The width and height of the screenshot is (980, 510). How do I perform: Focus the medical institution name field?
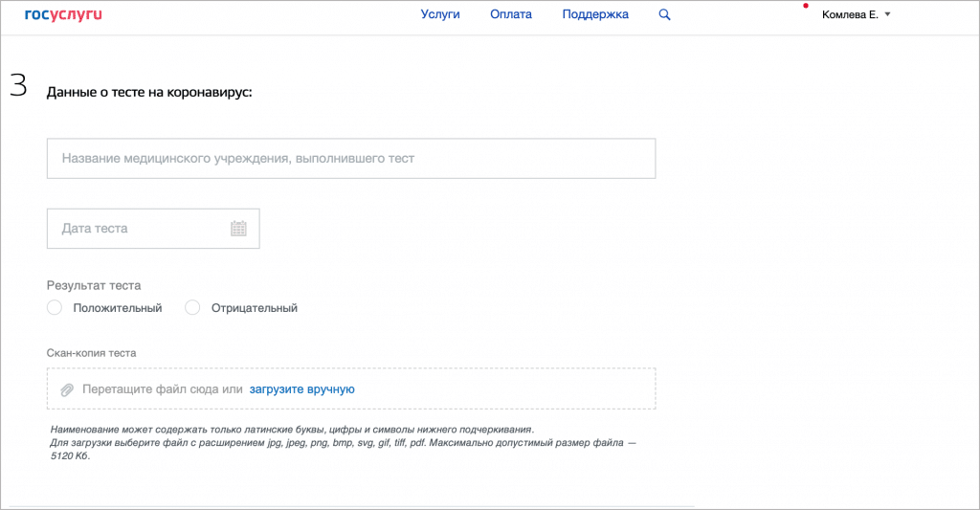click(351, 159)
